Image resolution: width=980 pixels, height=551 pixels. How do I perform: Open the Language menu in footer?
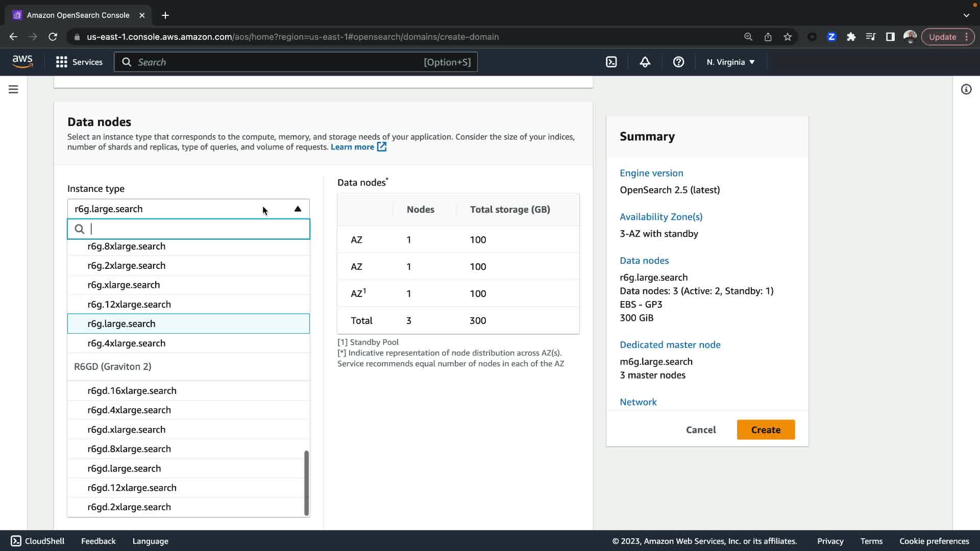150,541
